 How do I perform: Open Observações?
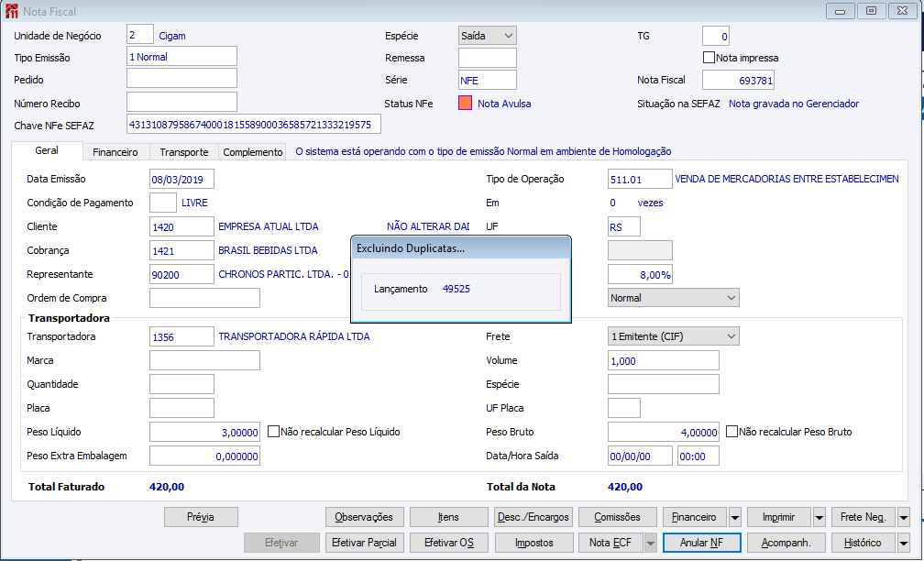point(364,517)
